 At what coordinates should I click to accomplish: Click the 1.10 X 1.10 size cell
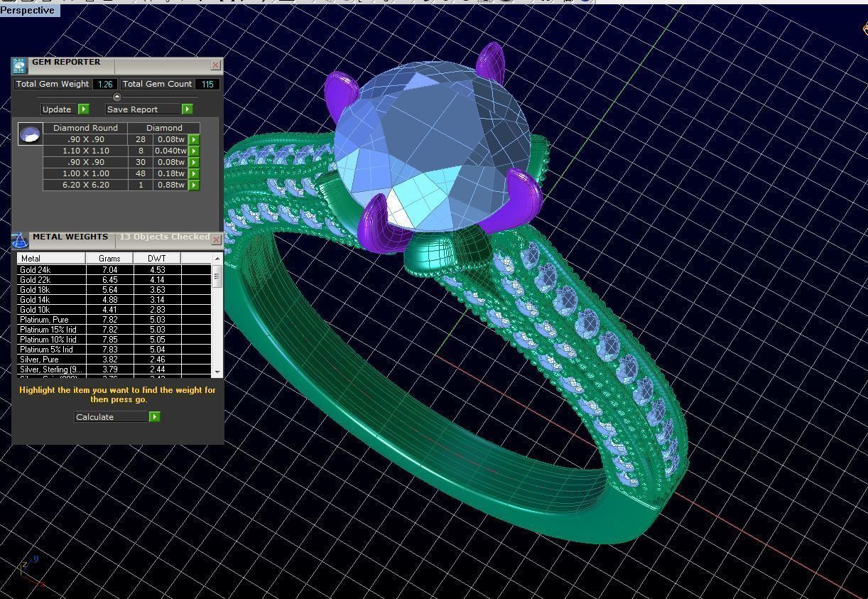point(85,151)
